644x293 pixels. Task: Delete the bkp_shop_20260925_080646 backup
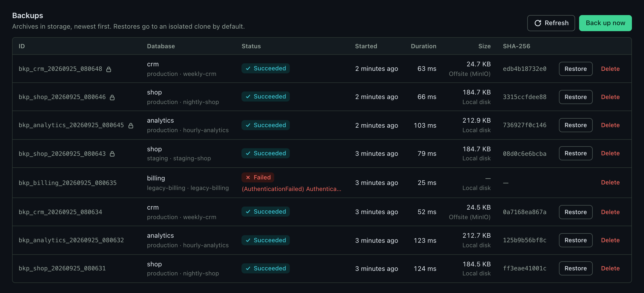point(610,97)
